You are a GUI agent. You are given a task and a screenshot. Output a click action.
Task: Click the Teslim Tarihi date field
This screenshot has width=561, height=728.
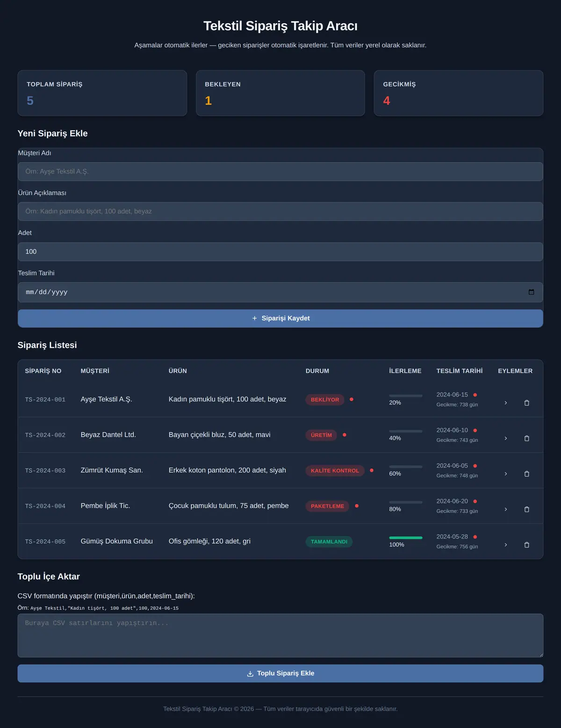(x=280, y=292)
